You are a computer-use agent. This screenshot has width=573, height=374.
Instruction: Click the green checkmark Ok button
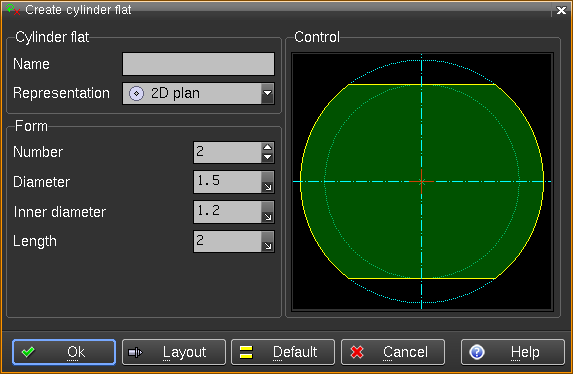coord(64,352)
